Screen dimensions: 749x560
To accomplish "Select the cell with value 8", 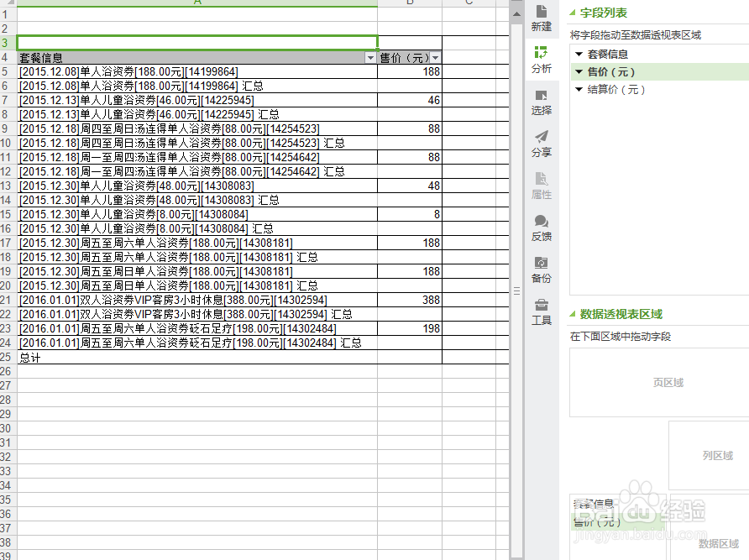I will click(x=410, y=215).
